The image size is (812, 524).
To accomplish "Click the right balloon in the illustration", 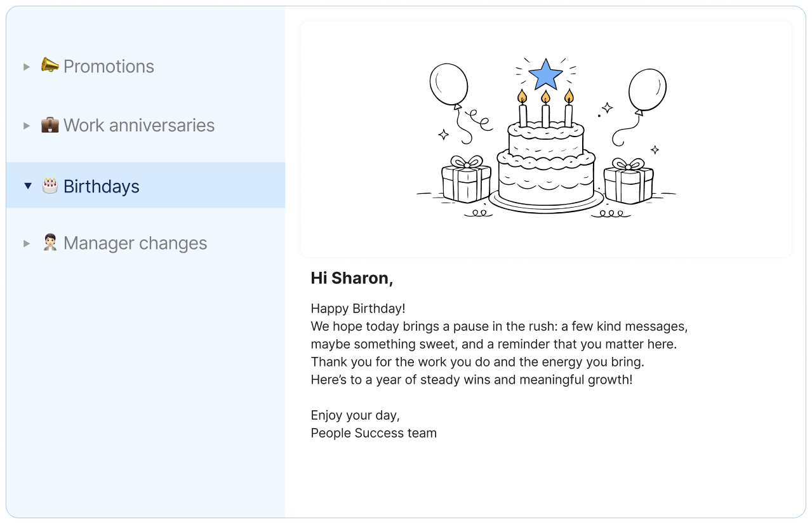I will tap(647, 90).
